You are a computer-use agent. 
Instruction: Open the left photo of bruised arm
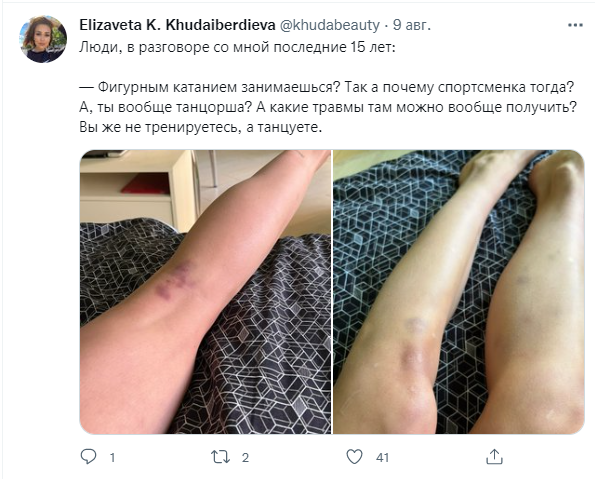pyautogui.click(x=205, y=292)
